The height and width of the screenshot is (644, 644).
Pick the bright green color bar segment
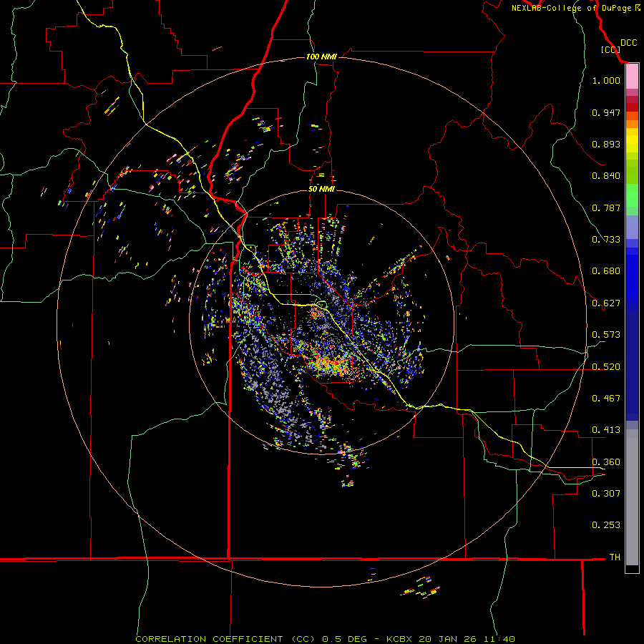point(632,195)
